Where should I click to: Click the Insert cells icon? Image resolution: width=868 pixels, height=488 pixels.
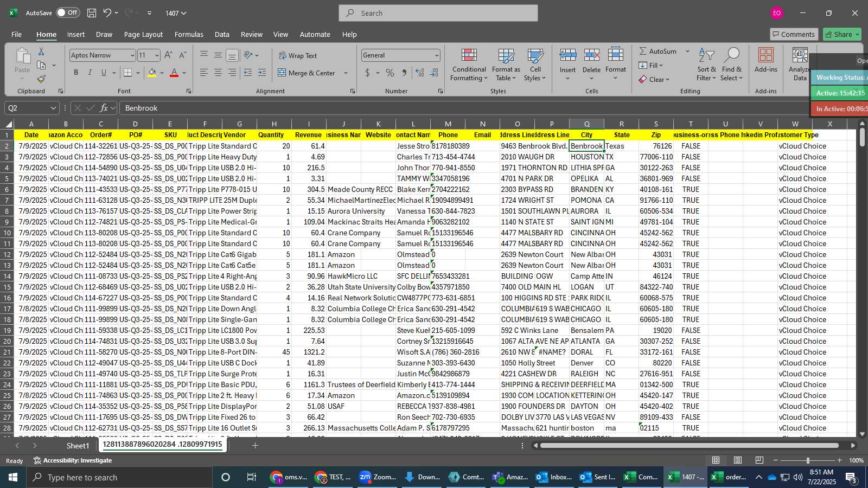[567, 55]
